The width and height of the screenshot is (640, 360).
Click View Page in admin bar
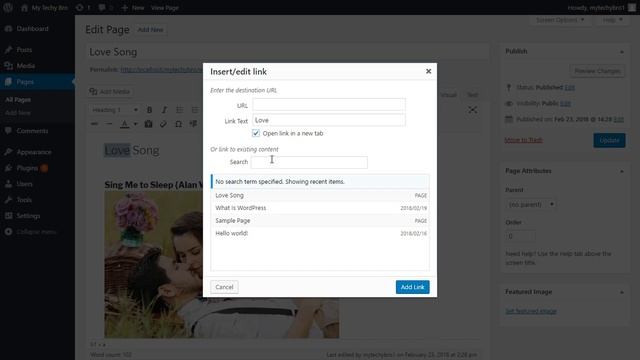164,7
